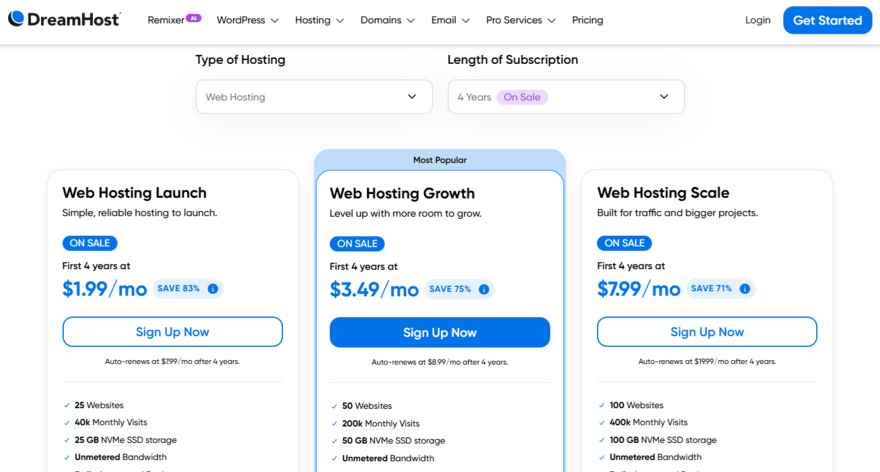This screenshot has width=880, height=472.
Task: Click 'Simple, reliable hosting to launch' text
Action: point(139,213)
